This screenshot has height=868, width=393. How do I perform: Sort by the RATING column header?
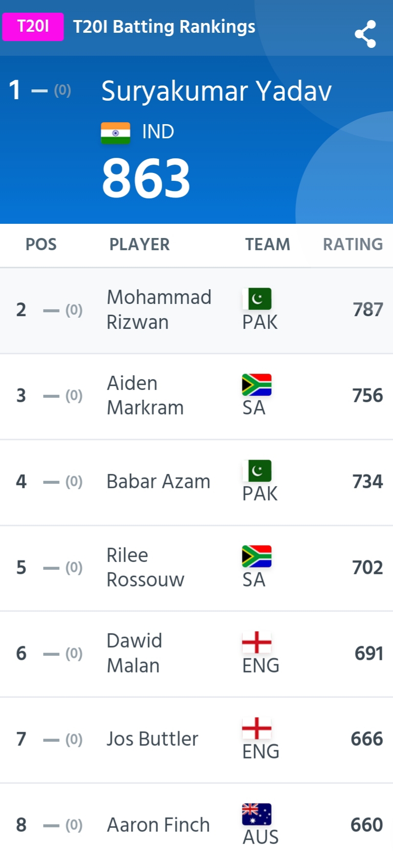pyautogui.click(x=353, y=244)
